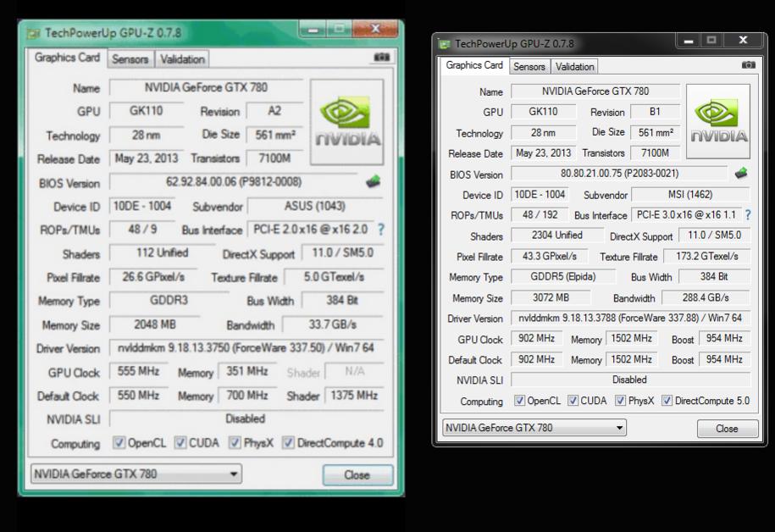
Task: Click bus interface question mark in right window
Action: [748, 214]
